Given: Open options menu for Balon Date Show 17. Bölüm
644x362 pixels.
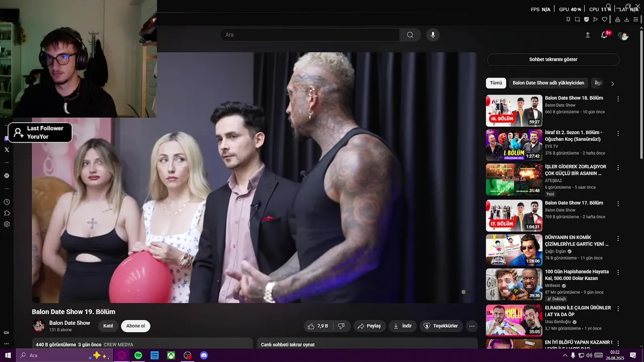Looking at the screenshot, I should click(618, 204).
